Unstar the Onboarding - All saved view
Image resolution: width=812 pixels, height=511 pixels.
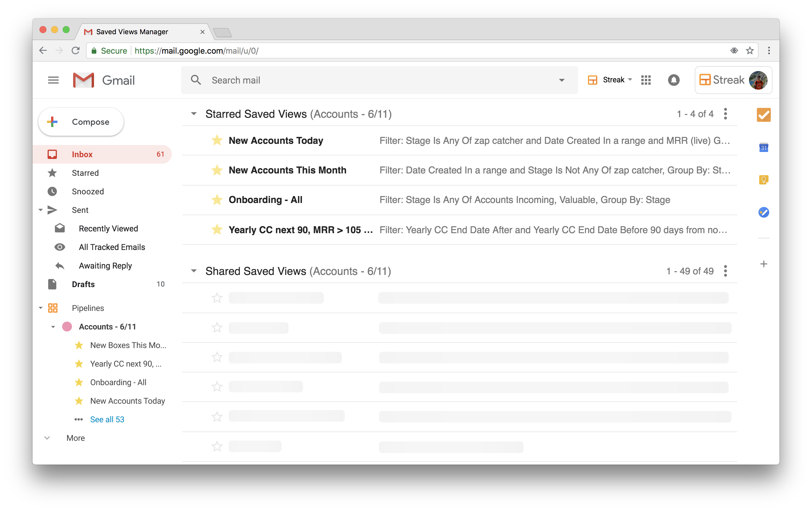(x=217, y=200)
